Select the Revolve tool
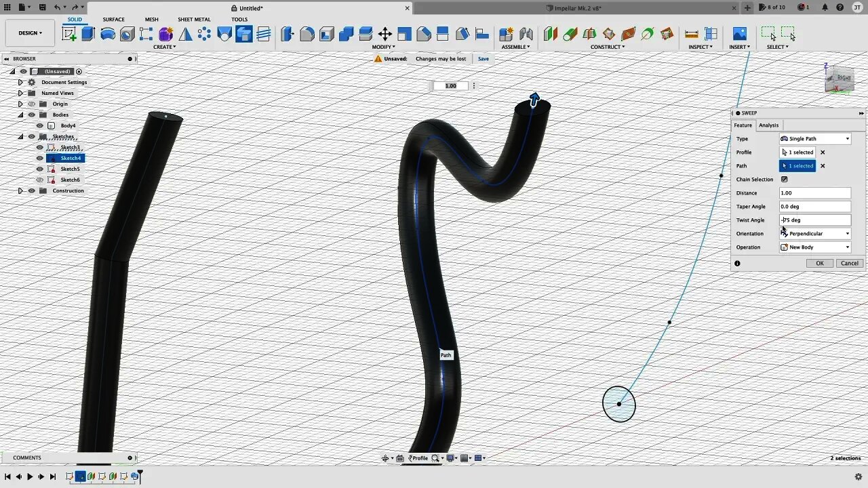 108,33
